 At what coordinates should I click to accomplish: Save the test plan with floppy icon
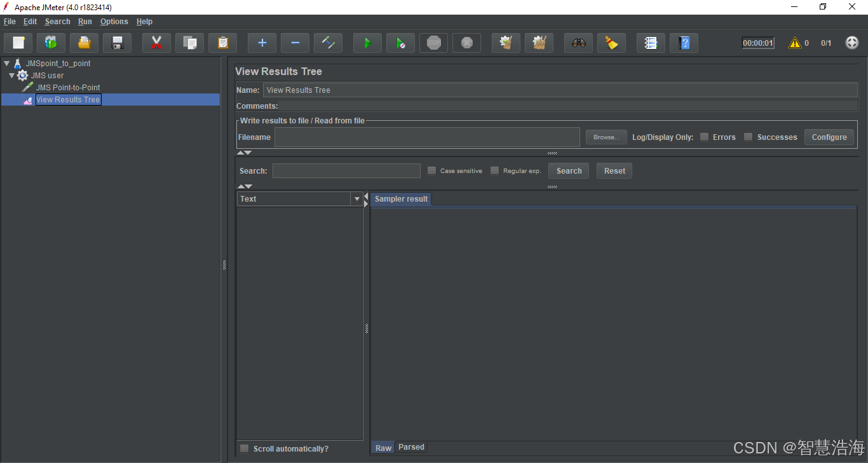[117, 43]
